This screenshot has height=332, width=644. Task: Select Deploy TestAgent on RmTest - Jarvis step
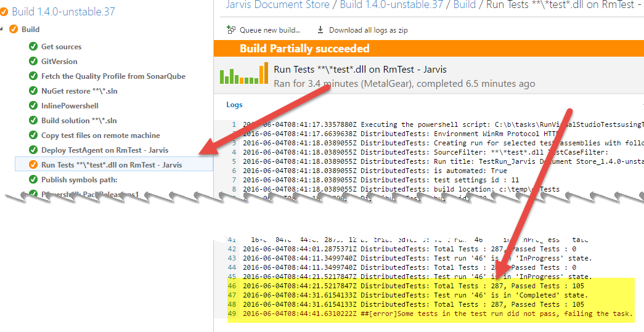(105, 150)
